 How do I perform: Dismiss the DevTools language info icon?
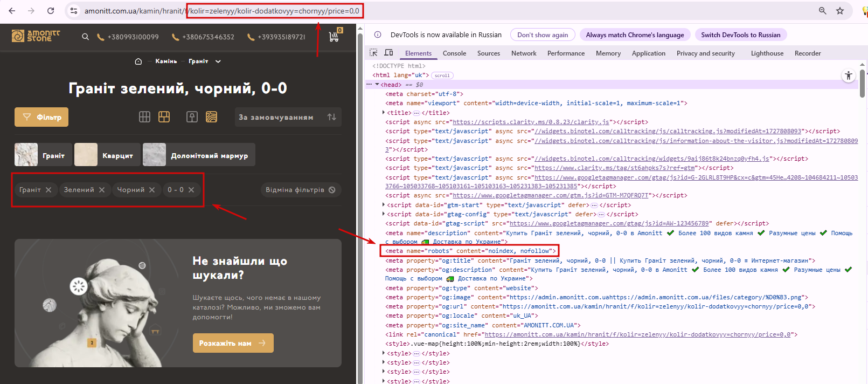(378, 35)
